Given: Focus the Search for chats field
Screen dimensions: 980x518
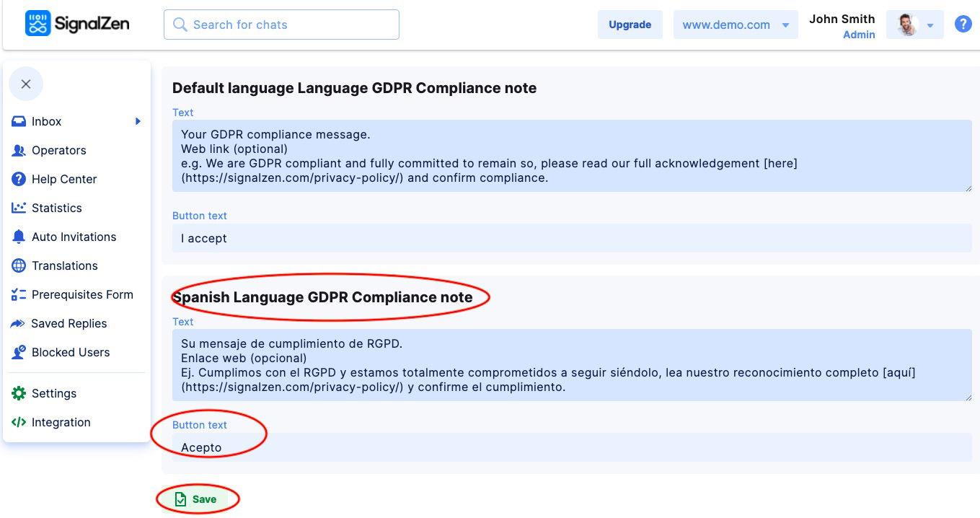Looking at the screenshot, I should click(281, 25).
